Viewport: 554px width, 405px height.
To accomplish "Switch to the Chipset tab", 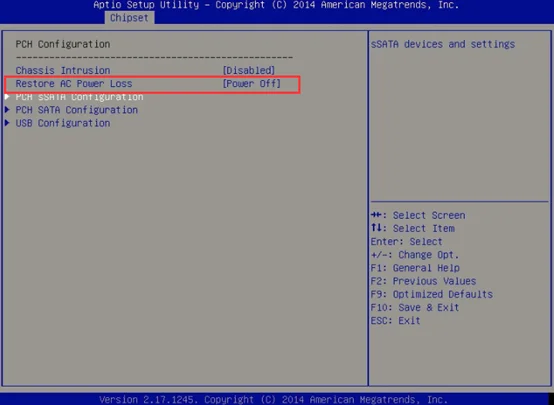I will 129,18.
